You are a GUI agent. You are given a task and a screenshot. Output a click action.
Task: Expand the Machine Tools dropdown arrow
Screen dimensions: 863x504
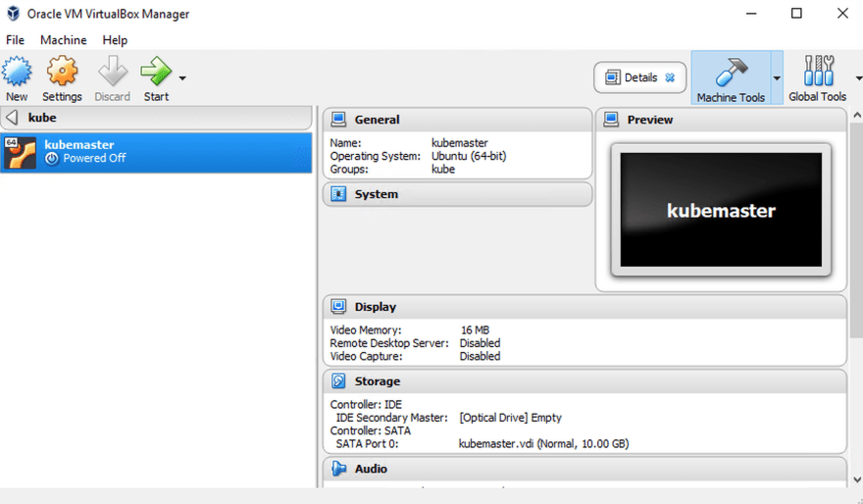coord(777,78)
